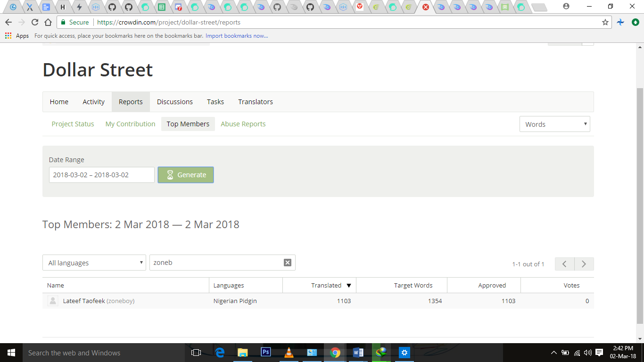
Task: Open the Abuse Reports section
Action: point(243,124)
